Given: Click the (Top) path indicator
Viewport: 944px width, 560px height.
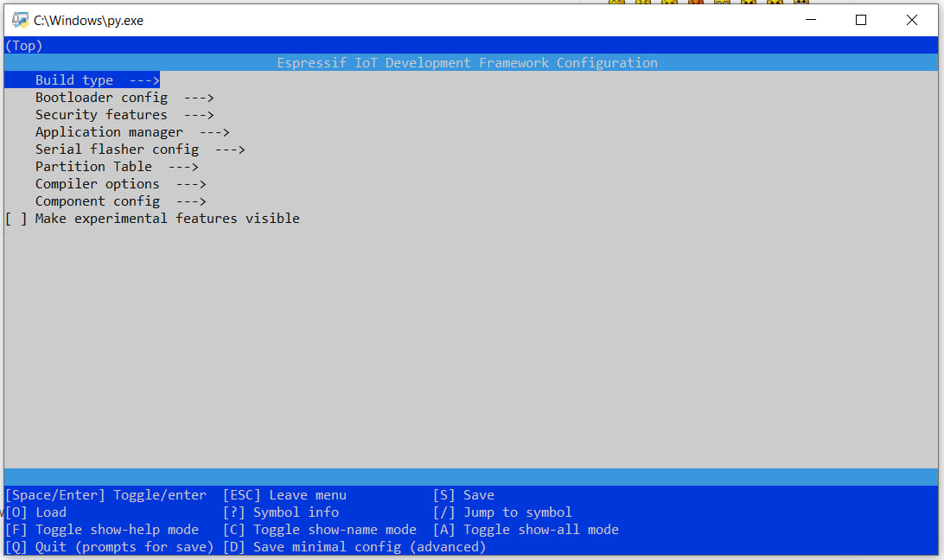Looking at the screenshot, I should coord(23,46).
